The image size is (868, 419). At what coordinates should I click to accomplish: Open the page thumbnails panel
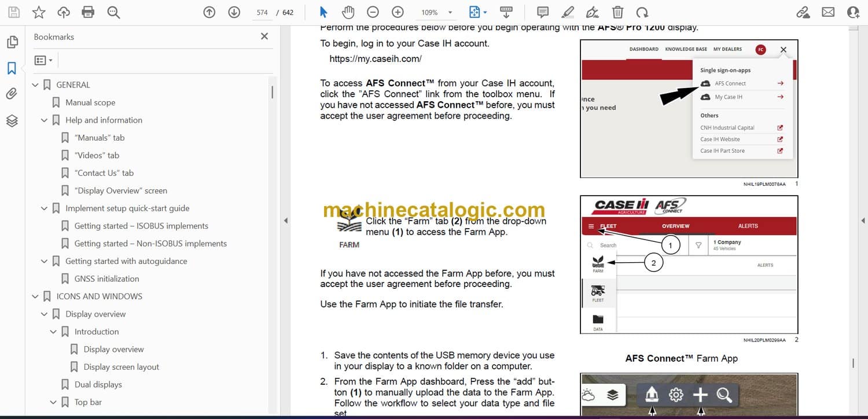tap(12, 42)
